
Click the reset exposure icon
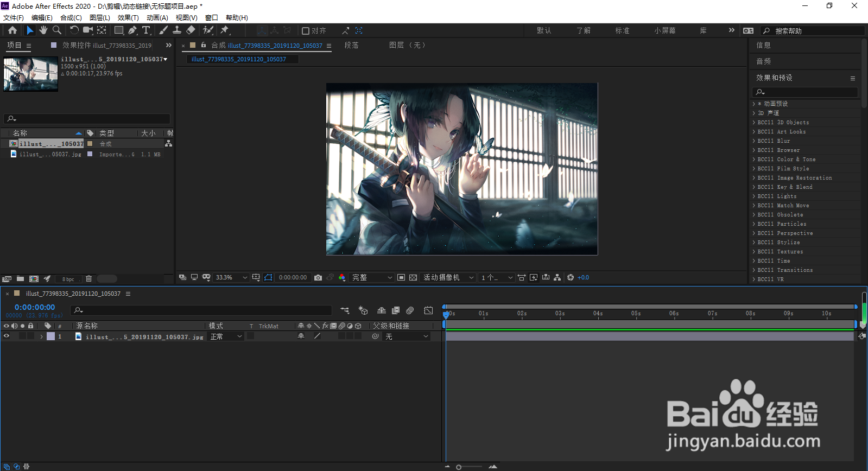coord(571,277)
